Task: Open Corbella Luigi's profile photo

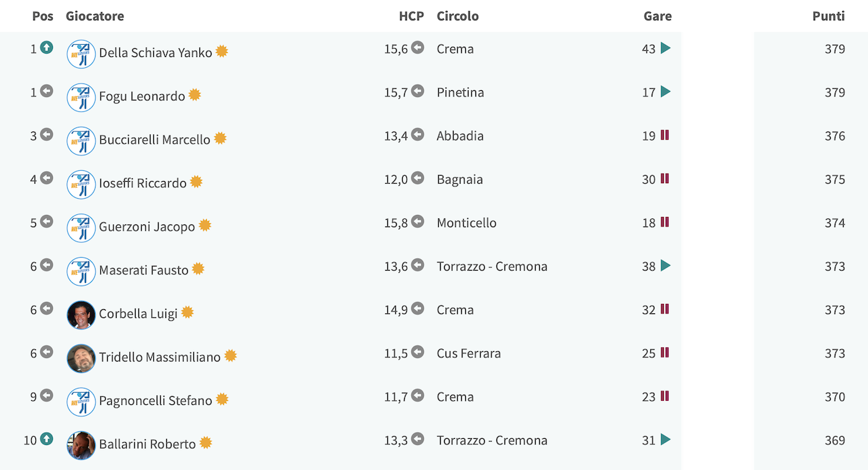Action: (x=81, y=315)
